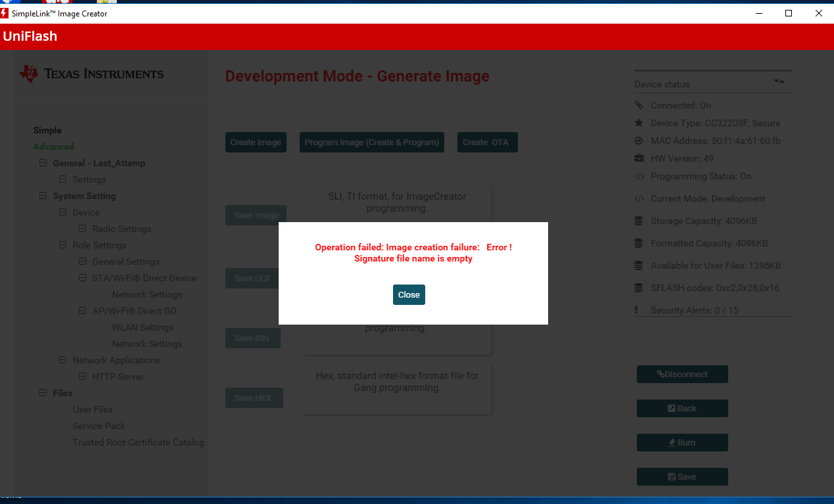Viewport: 834px width, 504px height.
Task: Click the Hex intel-hex format description box
Action: pos(398,390)
